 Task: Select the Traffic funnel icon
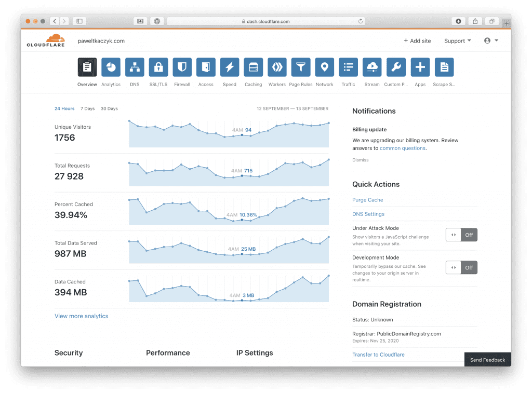pyautogui.click(x=348, y=67)
